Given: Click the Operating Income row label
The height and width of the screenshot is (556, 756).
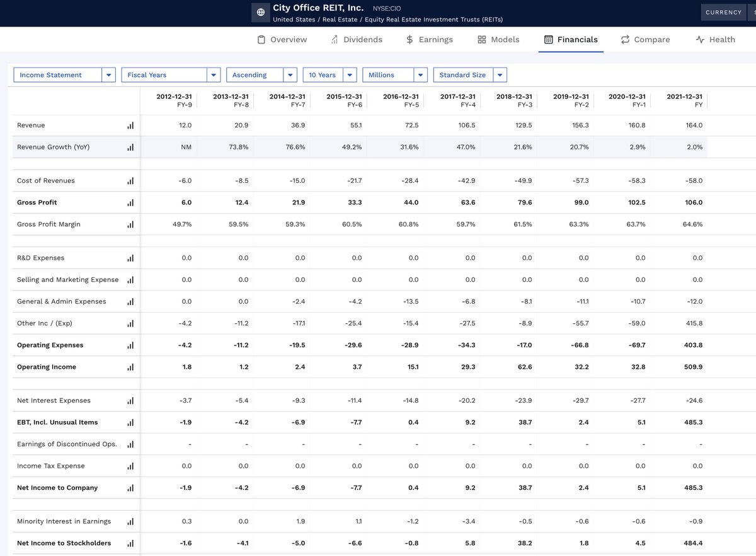Looking at the screenshot, I should pyautogui.click(x=47, y=367).
